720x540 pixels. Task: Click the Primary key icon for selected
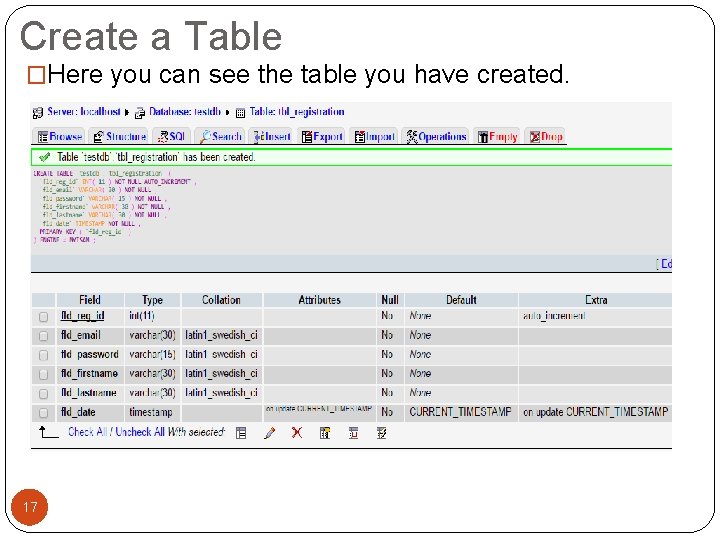pyautogui.click(x=325, y=433)
